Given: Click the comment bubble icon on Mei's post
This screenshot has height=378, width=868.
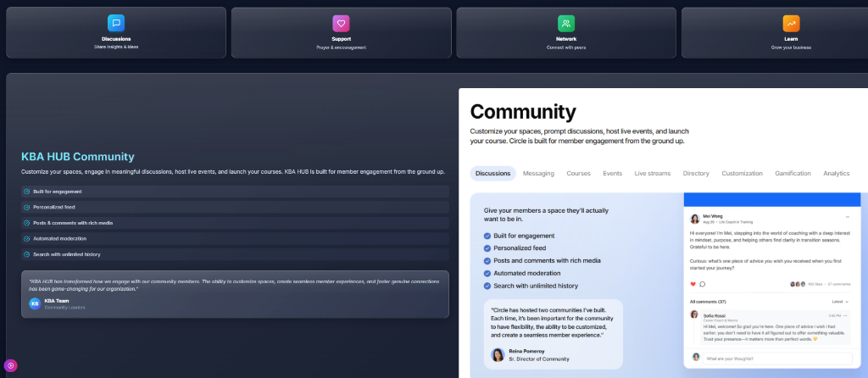Looking at the screenshot, I should [x=703, y=284].
